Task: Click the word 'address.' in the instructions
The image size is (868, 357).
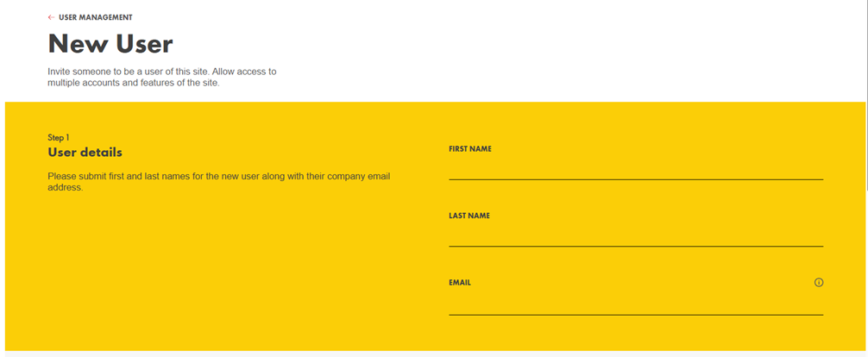Action: click(65, 187)
